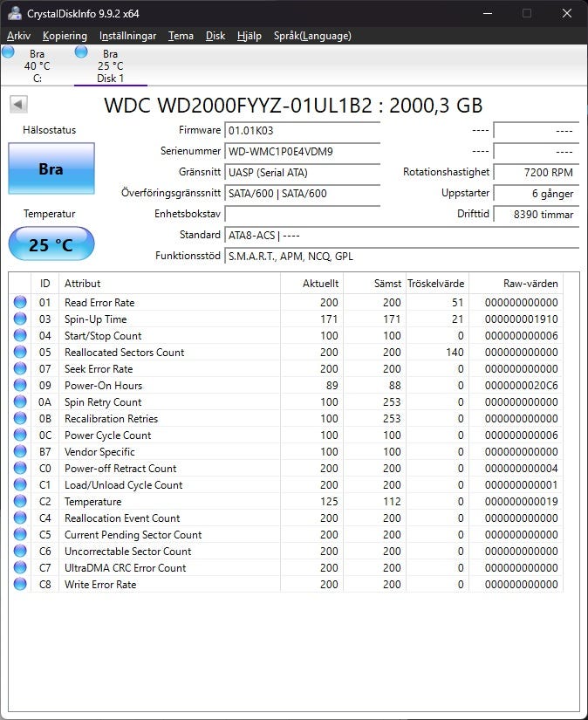Click status orb for Write Error Rate row
This screenshot has width=588, height=720.
(20, 584)
